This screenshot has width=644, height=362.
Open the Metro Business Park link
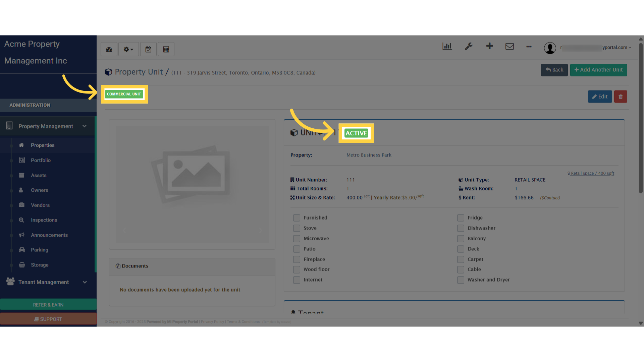(x=369, y=155)
